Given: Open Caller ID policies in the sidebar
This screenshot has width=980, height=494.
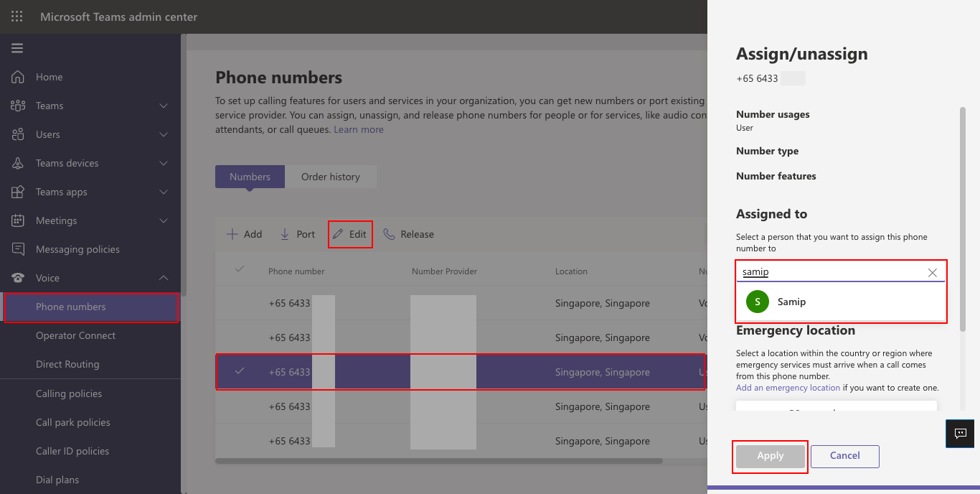Looking at the screenshot, I should [x=72, y=451].
